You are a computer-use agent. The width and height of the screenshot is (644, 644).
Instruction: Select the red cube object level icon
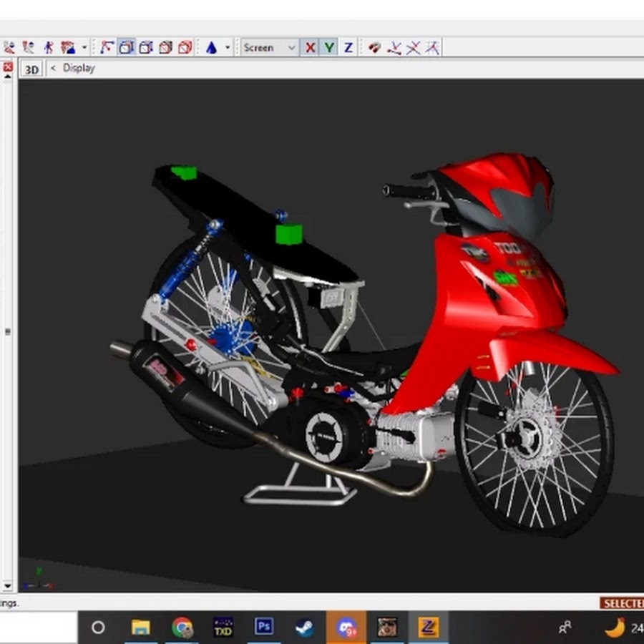[x=185, y=48]
